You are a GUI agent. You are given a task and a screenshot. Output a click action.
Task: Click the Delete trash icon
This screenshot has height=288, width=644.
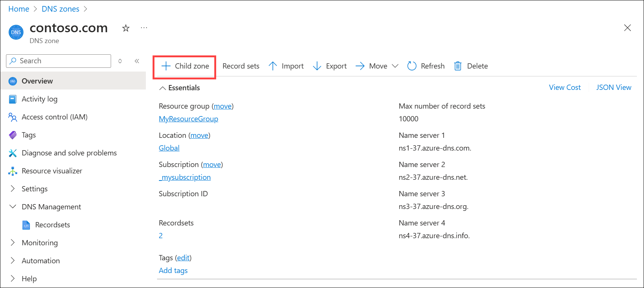(458, 66)
